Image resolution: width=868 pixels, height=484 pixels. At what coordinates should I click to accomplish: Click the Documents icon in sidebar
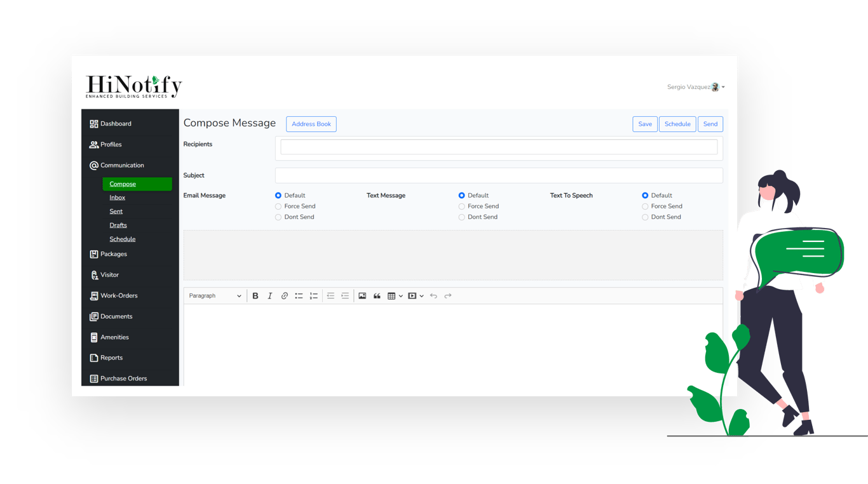coord(94,316)
